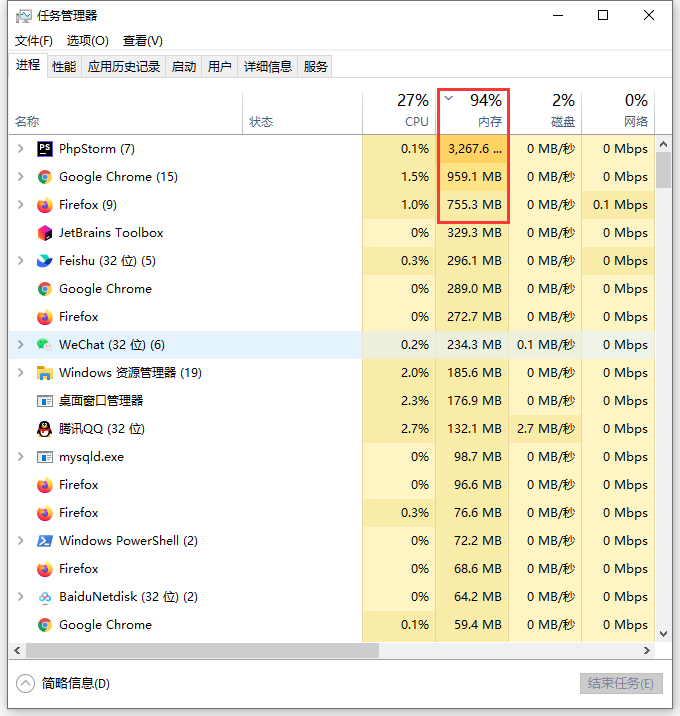The image size is (680, 716).
Task: Expand the Firefox (9) process group
Action: click(x=21, y=205)
